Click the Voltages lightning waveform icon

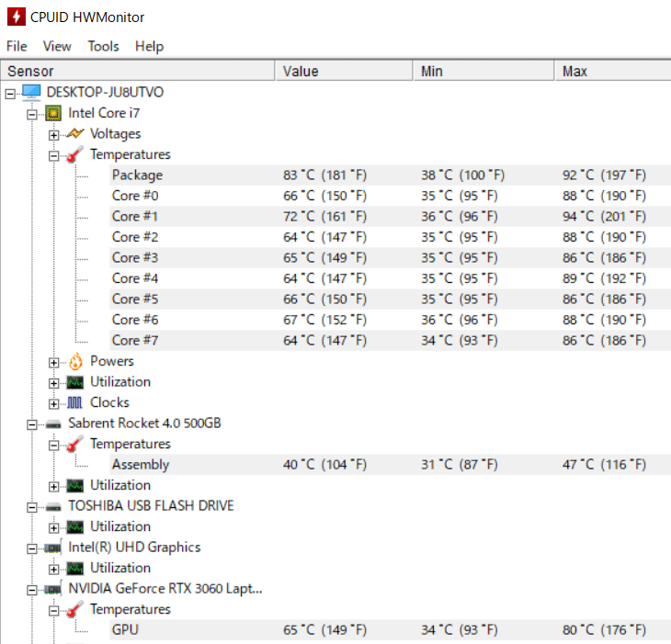pyautogui.click(x=74, y=134)
